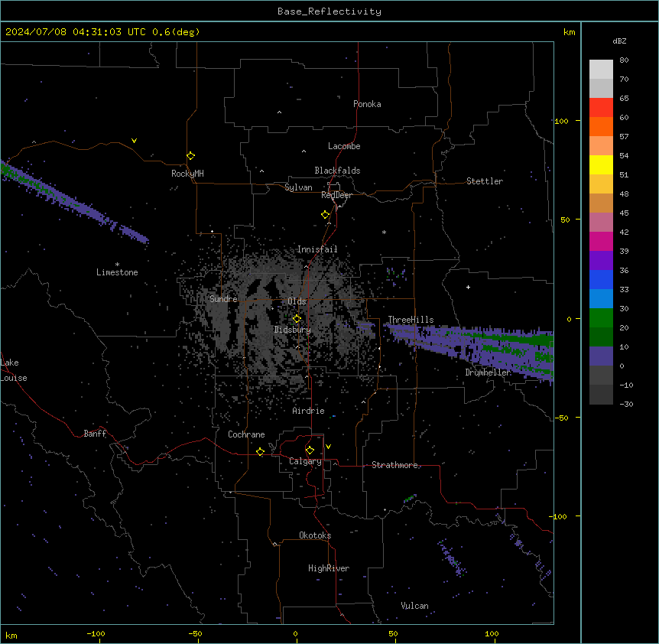Viewport: 659px width, 644px height.
Task: Select the white plus marker north of Drumheller
Action: click(x=468, y=287)
